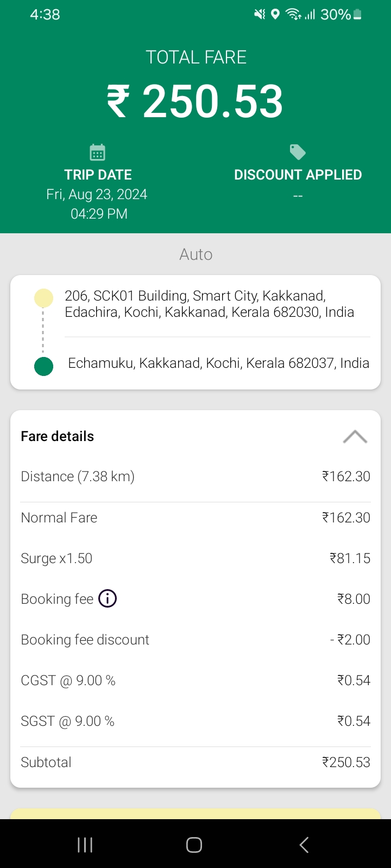Tap the green drop-off location dot
Image resolution: width=391 pixels, height=868 pixels.
click(x=43, y=366)
